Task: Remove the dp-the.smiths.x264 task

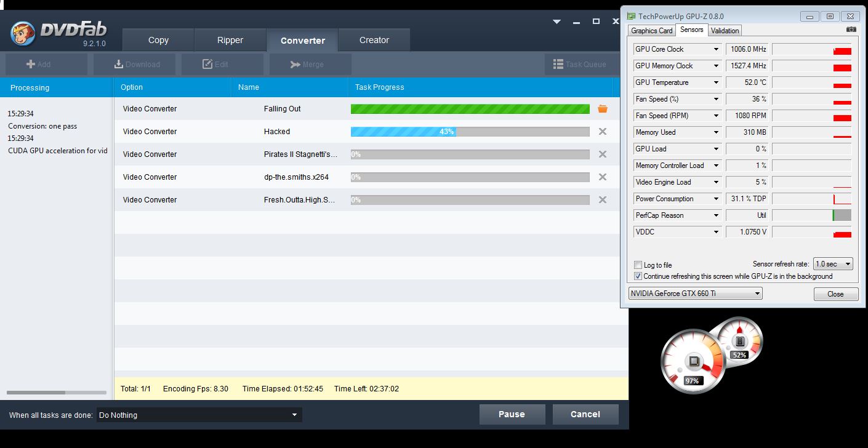Action: coord(603,177)
